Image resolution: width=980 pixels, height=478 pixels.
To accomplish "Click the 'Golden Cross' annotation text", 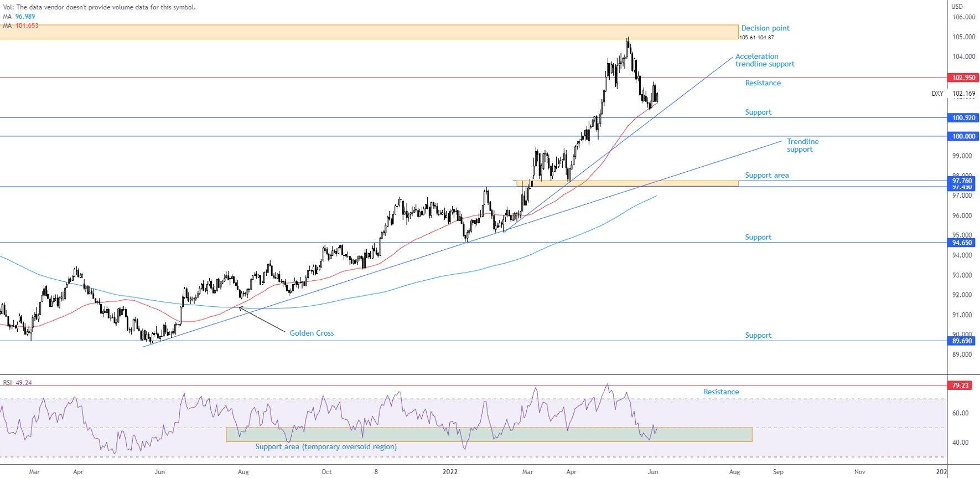I will 312,333.
